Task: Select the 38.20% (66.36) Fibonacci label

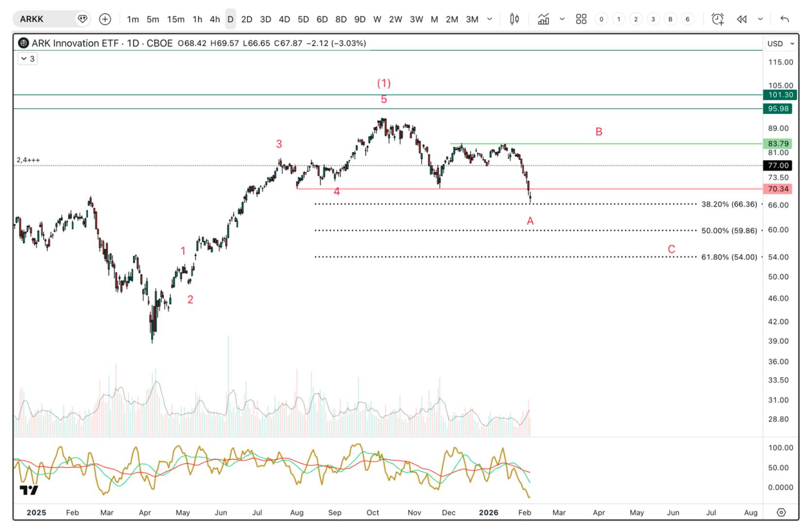Action: 729,204
